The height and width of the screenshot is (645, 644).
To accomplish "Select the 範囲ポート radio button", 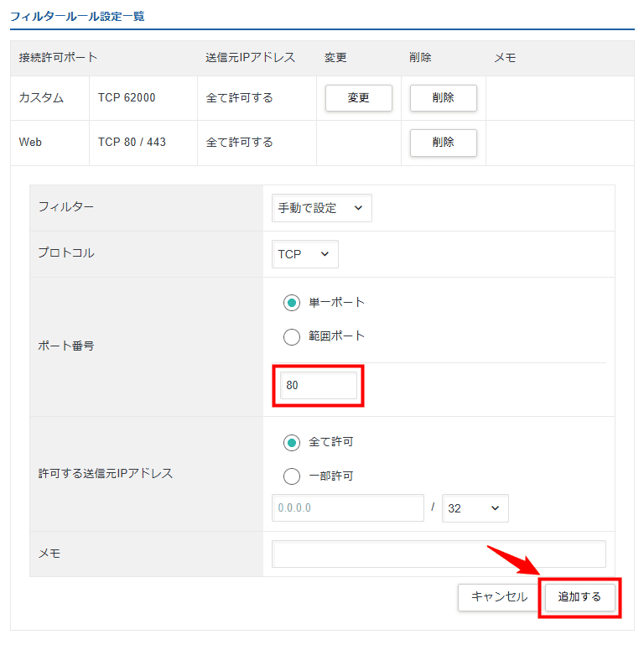I will point(292,336).
